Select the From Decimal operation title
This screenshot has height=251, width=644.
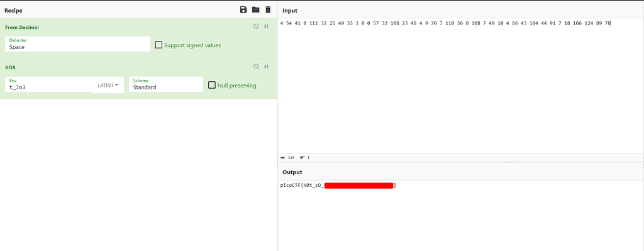[x=22, y=27]
